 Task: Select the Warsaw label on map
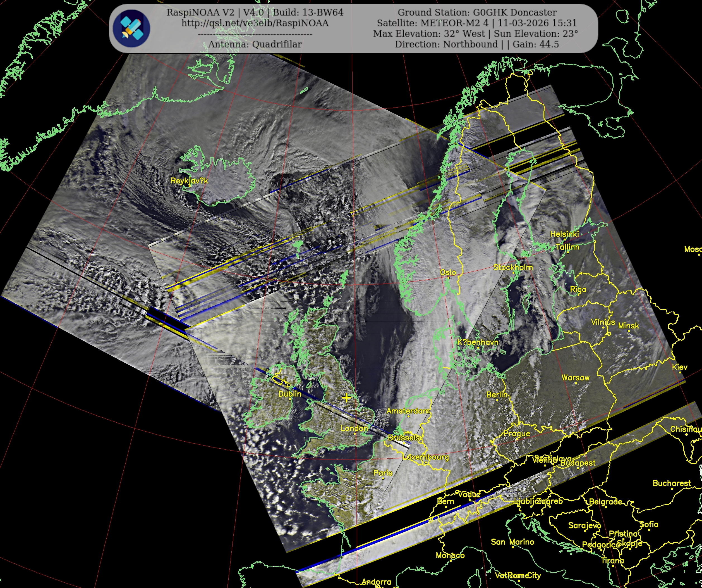point(575,378)
